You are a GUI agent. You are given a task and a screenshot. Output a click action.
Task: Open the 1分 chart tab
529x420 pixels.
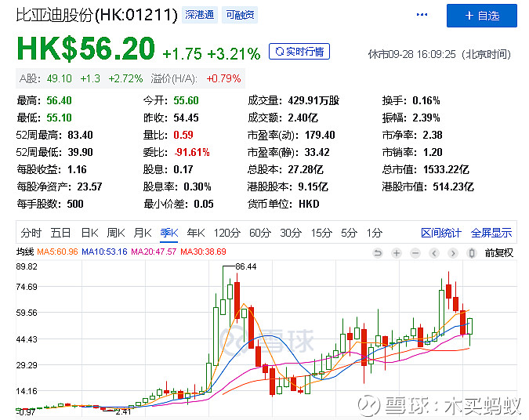click(375, 233)
